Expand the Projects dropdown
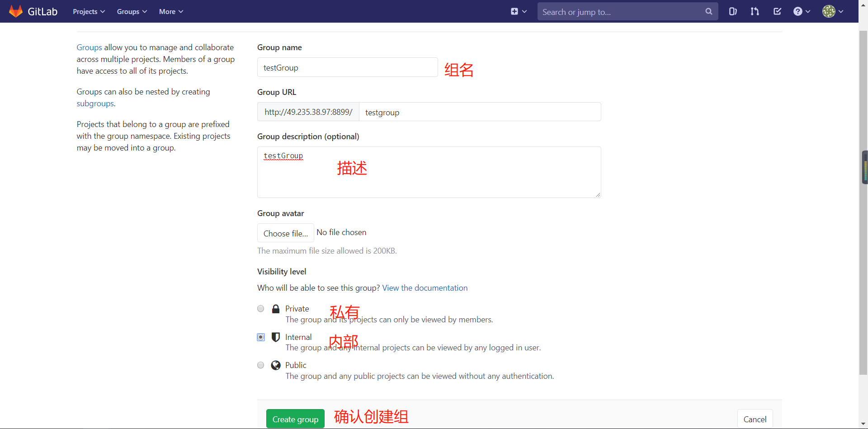Viewport: 868px width, 429px height. pyautogui.click(x=88, y=11)
